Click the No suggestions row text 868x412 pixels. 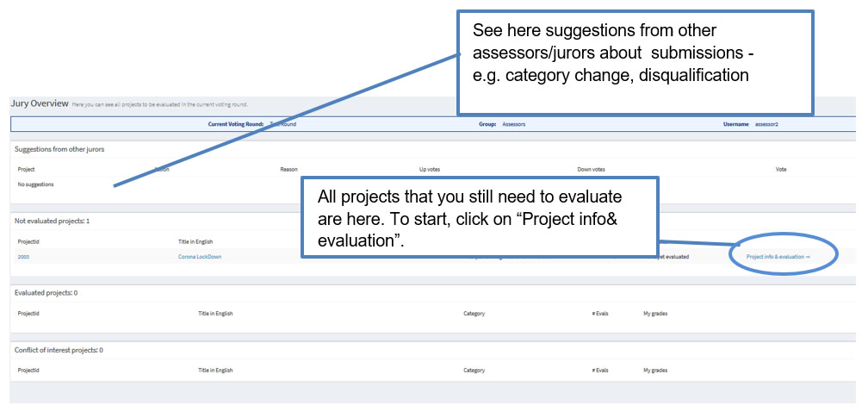click(35, 184)
